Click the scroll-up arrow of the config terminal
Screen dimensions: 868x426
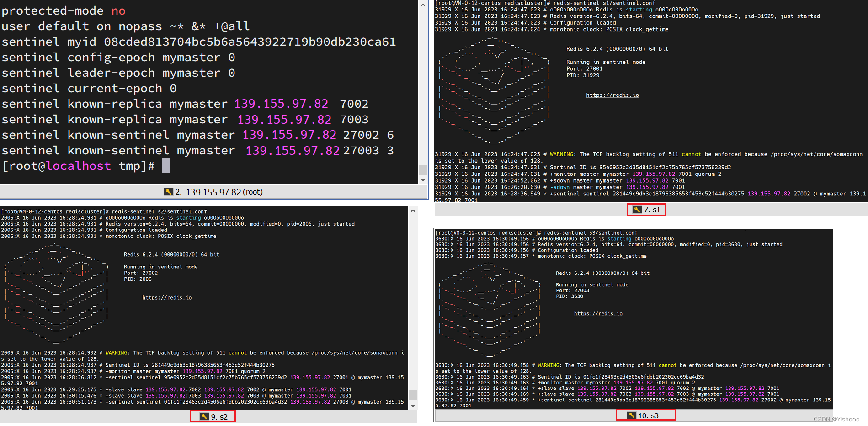coord(423,5)
